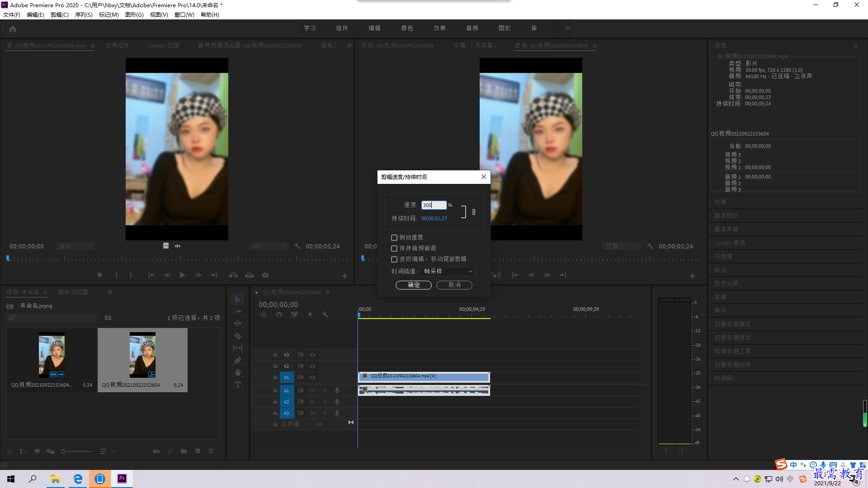
Task: Activate the Pen tool
Action: (238, 360)
